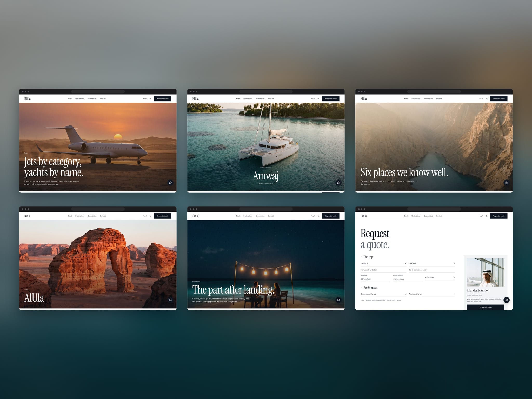Call the +971 4 555 0499 button

click(486, 307)
